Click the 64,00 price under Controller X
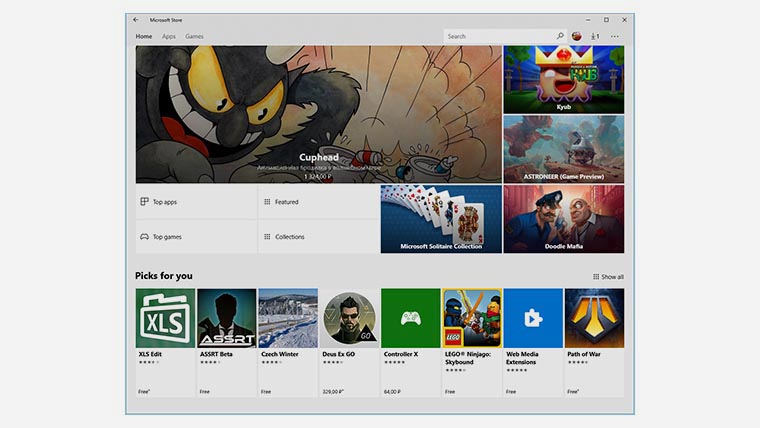The width and height of the screenshot is (760, 428). [392, 392]
